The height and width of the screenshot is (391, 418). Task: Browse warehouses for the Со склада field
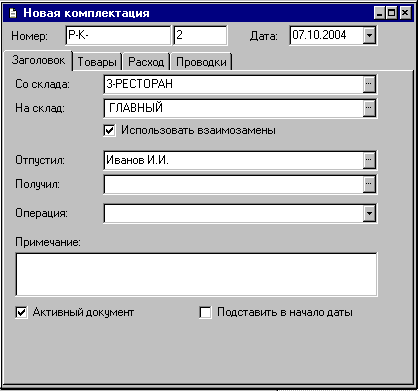[369, 84]
